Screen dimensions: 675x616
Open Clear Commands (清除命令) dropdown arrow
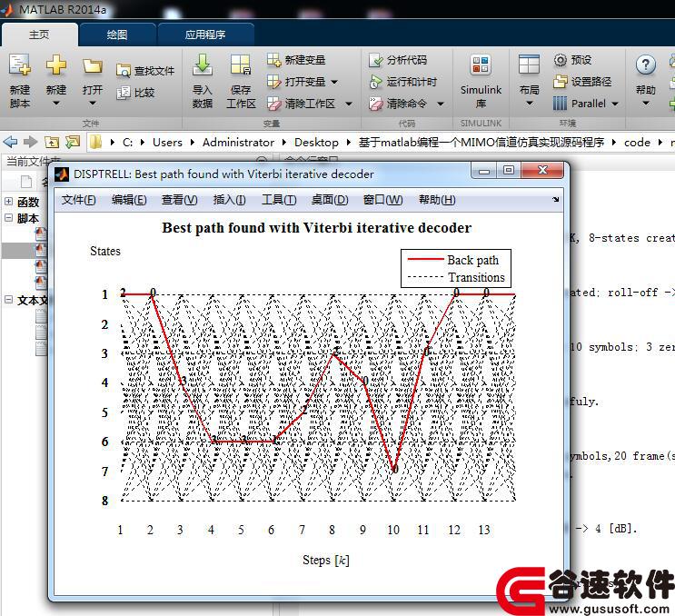tap(441, 104)
